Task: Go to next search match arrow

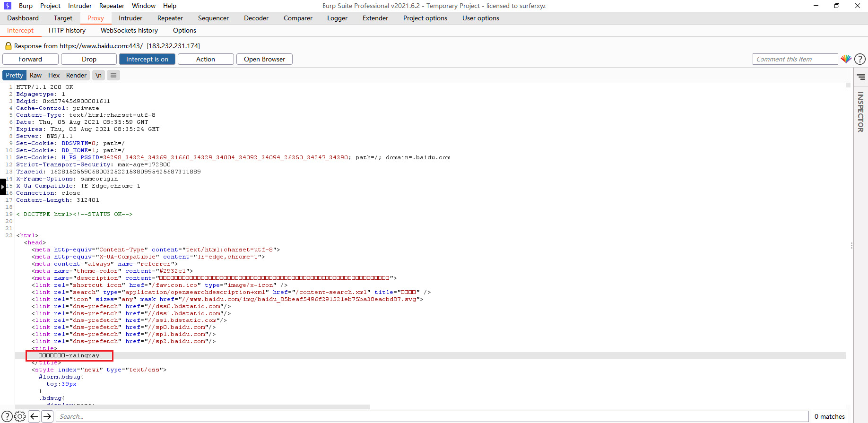Action: (47, 416)
